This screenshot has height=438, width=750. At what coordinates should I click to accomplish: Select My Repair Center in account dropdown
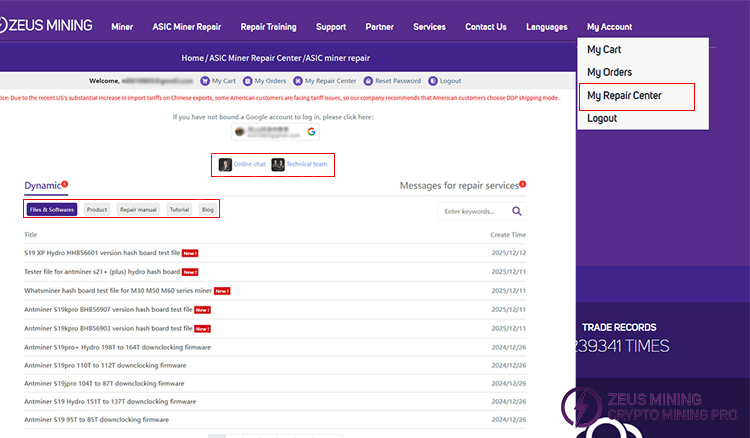pos(624,96)
